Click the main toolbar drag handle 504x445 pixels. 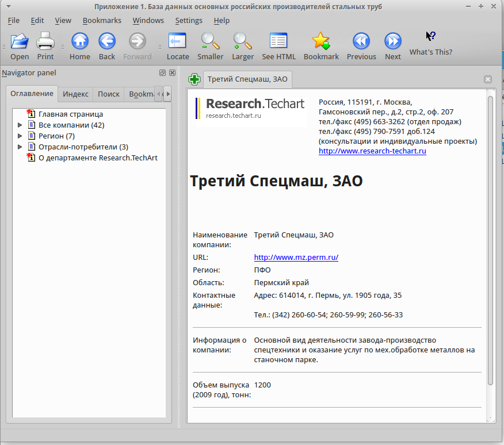pyautogui.click(x=4, y=47)
